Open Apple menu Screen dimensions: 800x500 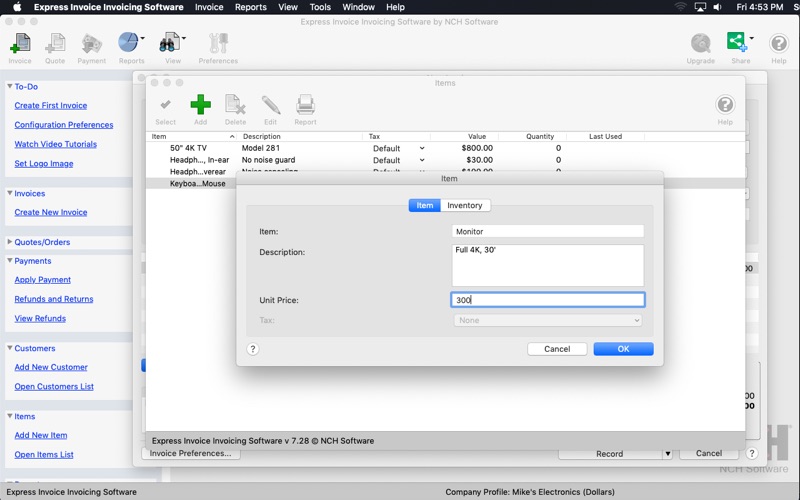(17, 7)
